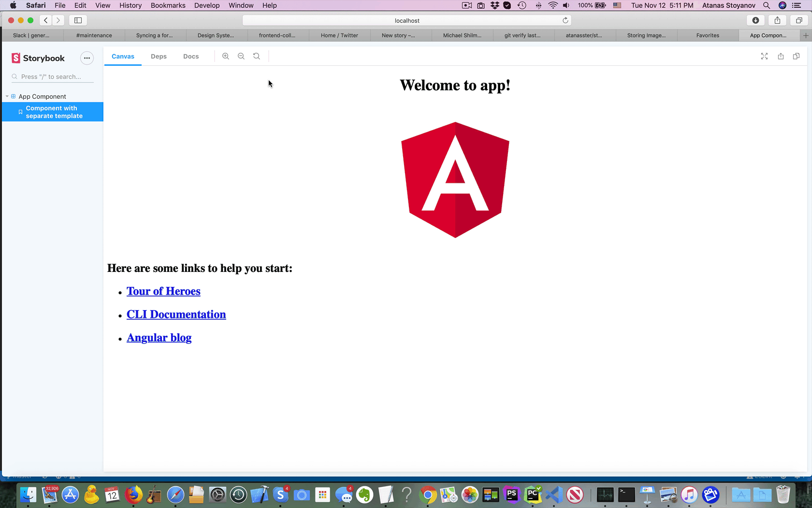Open the CLI Documentation link

(176, 314)
